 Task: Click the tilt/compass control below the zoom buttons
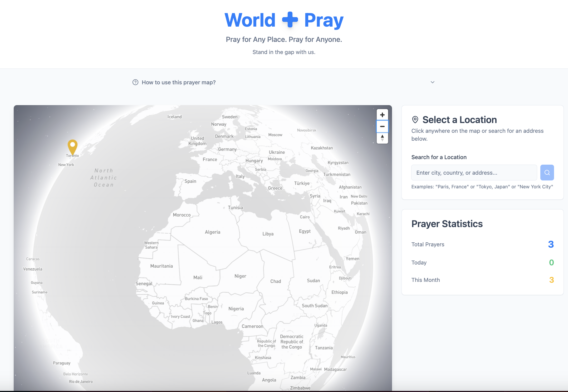pyautogui.click(x=382, y=138)
